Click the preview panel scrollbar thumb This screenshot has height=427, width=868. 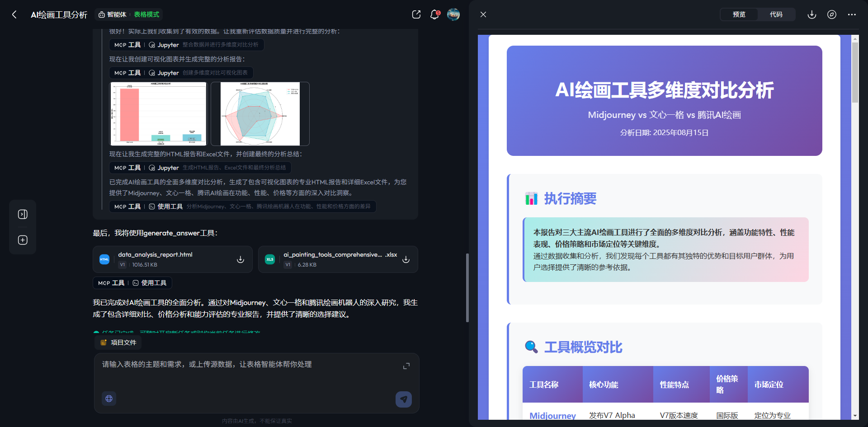pyautogui.click(x=855, y=72)
